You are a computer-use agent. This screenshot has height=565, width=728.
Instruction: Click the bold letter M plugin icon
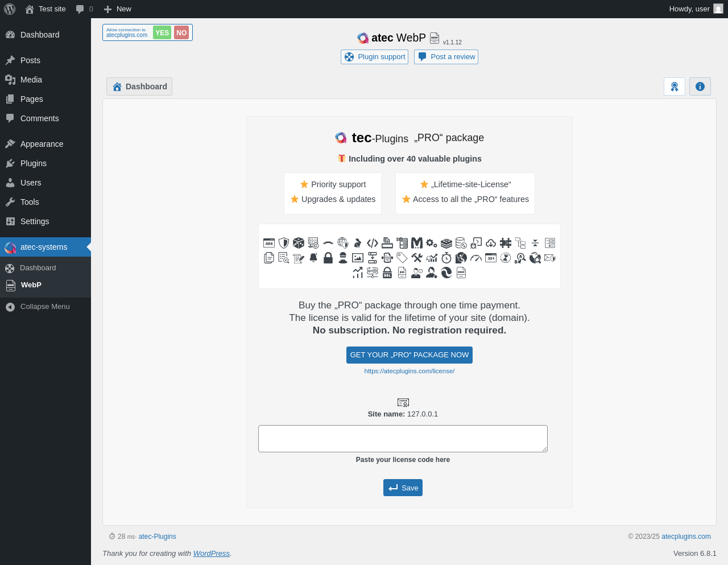pyautogui.click(x=417, y=243)
